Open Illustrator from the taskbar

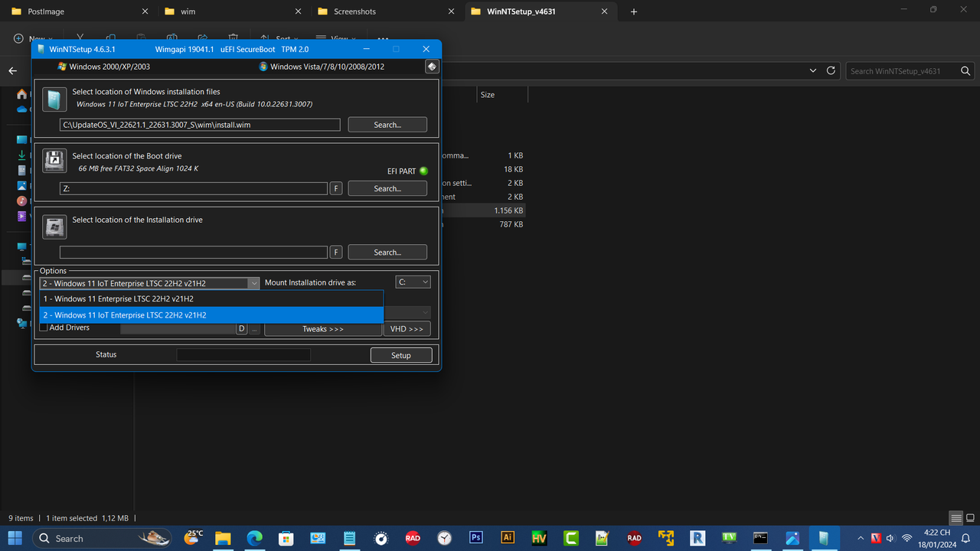507,538
